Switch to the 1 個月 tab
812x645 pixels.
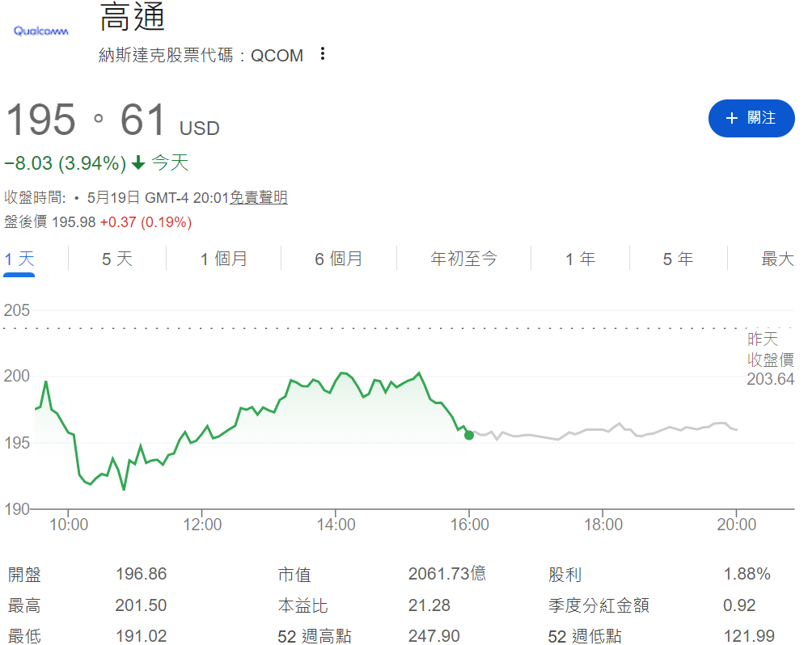(x=224, y=259)
